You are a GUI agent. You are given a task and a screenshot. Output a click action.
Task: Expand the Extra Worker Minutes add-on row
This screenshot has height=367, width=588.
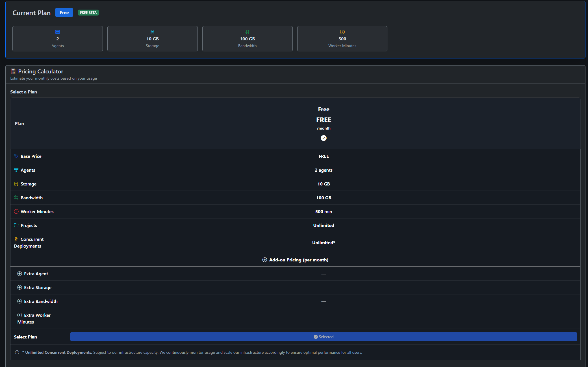[19, 315]
